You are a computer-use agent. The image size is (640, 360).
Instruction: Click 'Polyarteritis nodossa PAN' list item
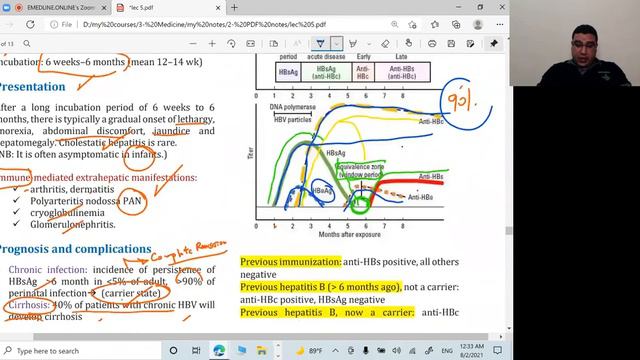85,201
